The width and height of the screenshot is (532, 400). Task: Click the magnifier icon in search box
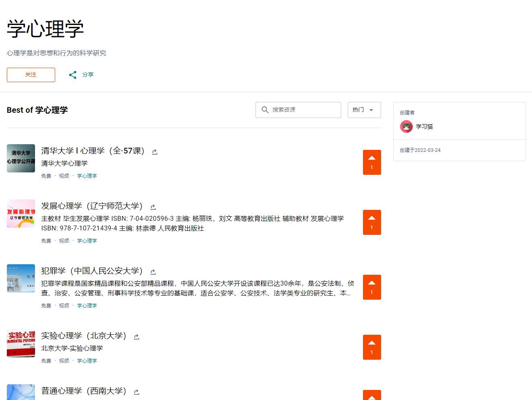[265, 110]
